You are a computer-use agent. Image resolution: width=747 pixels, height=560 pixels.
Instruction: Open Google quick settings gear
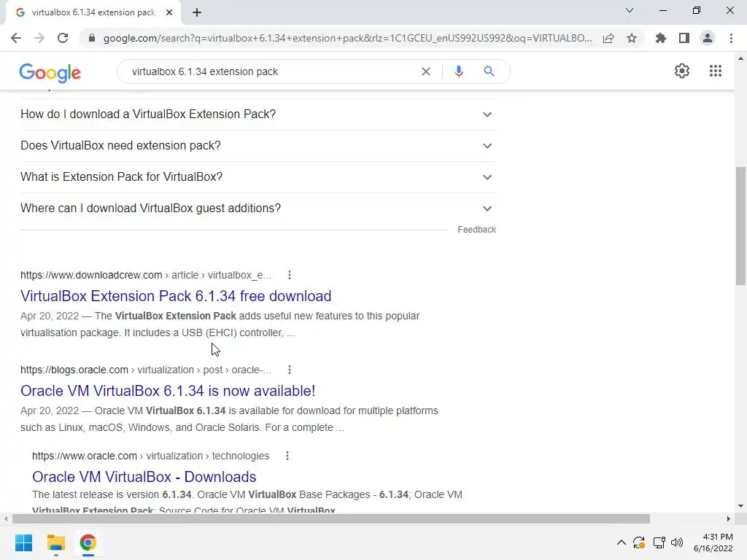point(682,71)
